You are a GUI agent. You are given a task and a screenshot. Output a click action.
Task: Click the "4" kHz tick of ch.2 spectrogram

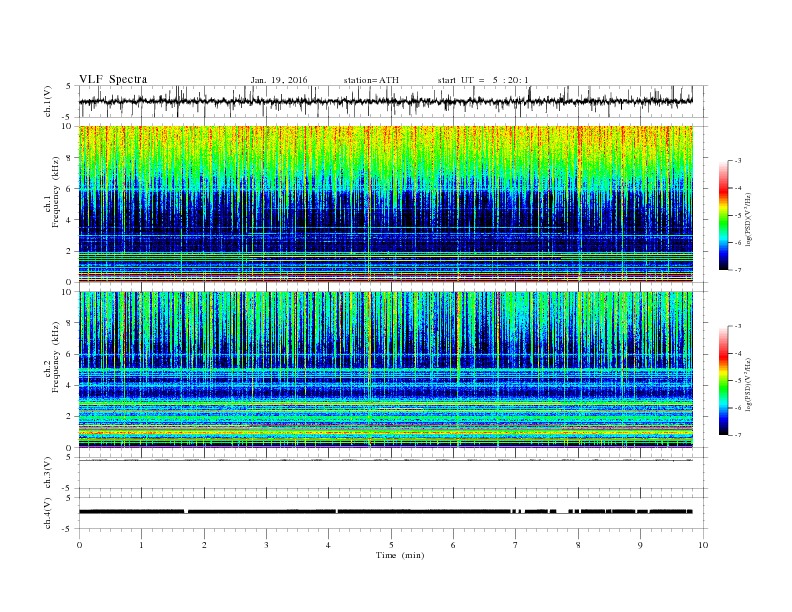coord(70,385)
